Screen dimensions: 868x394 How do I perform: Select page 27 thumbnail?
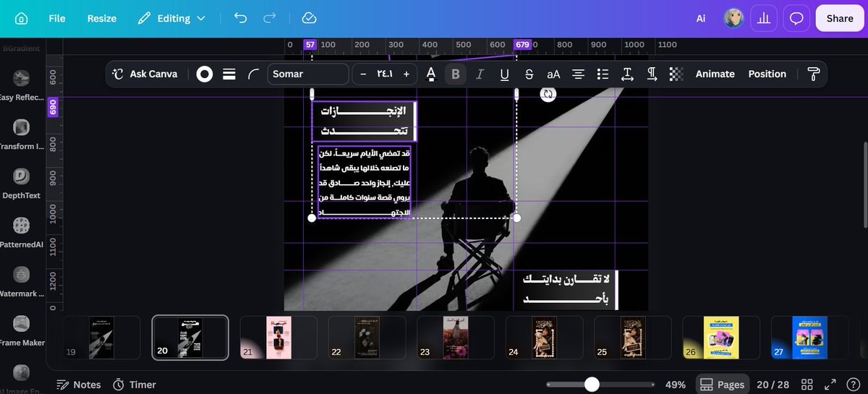click(x=809, y=338)
